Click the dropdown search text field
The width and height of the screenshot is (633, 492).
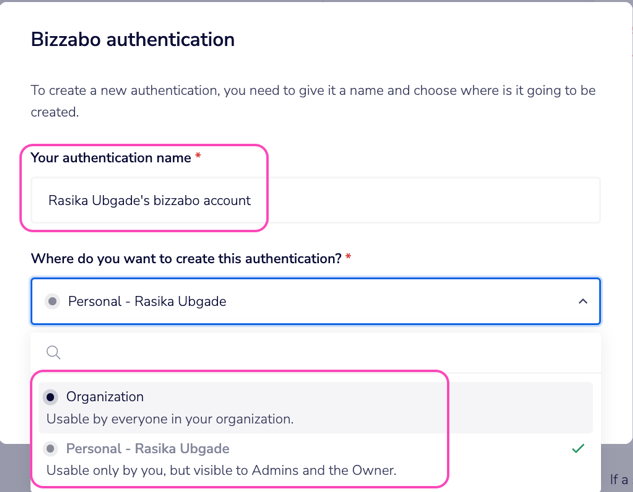pyautogui.click(x=320, y=352)
